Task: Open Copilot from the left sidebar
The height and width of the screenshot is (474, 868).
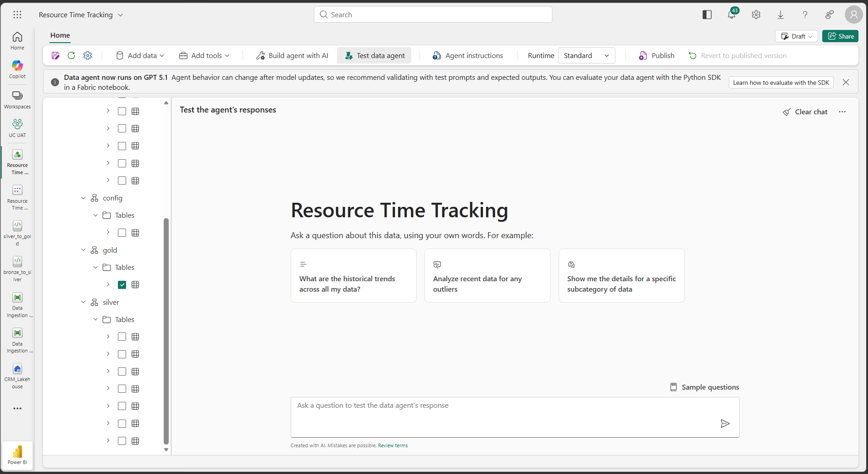Action: (x=17, y=69)
